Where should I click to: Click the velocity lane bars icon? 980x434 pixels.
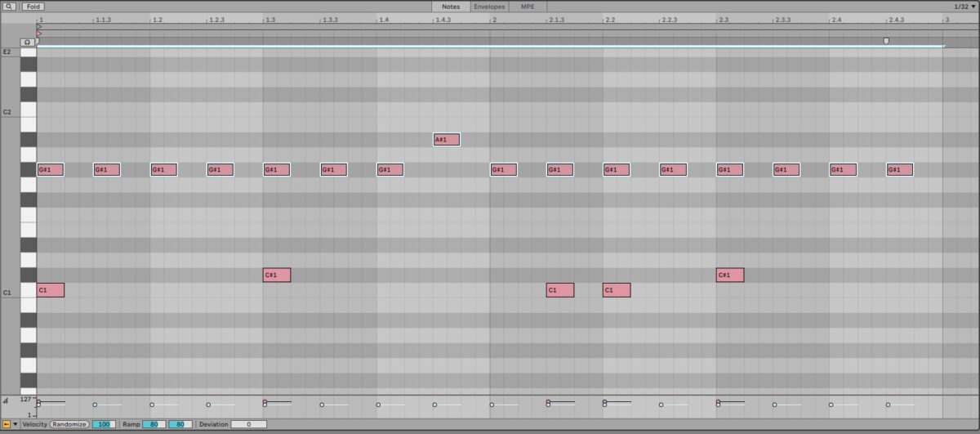[6, 400]
